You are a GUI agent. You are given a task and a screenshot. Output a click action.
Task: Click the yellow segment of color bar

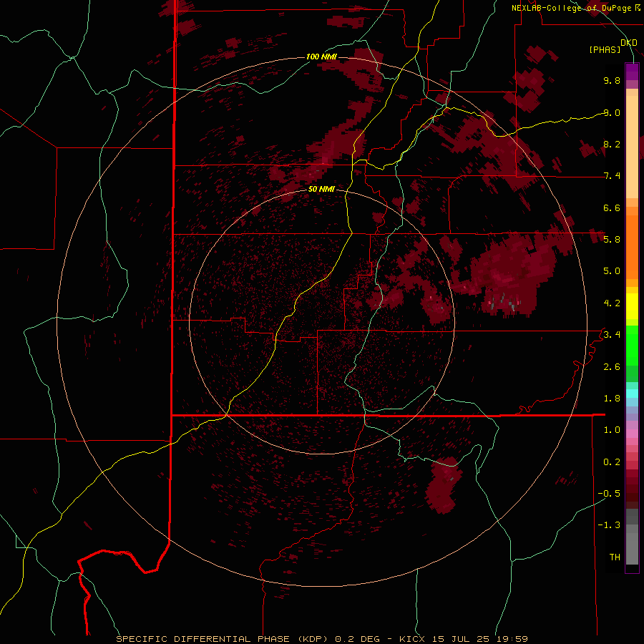(632, 306)
